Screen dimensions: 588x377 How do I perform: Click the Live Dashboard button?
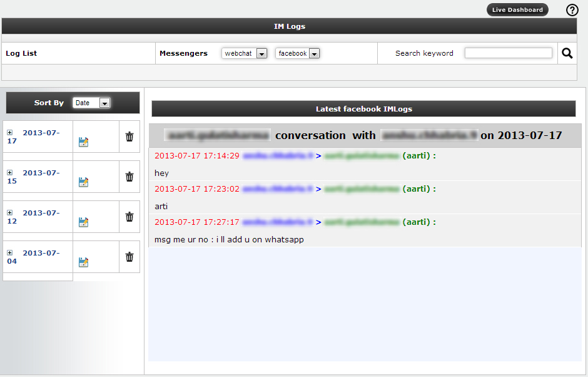tap(517, 10)
